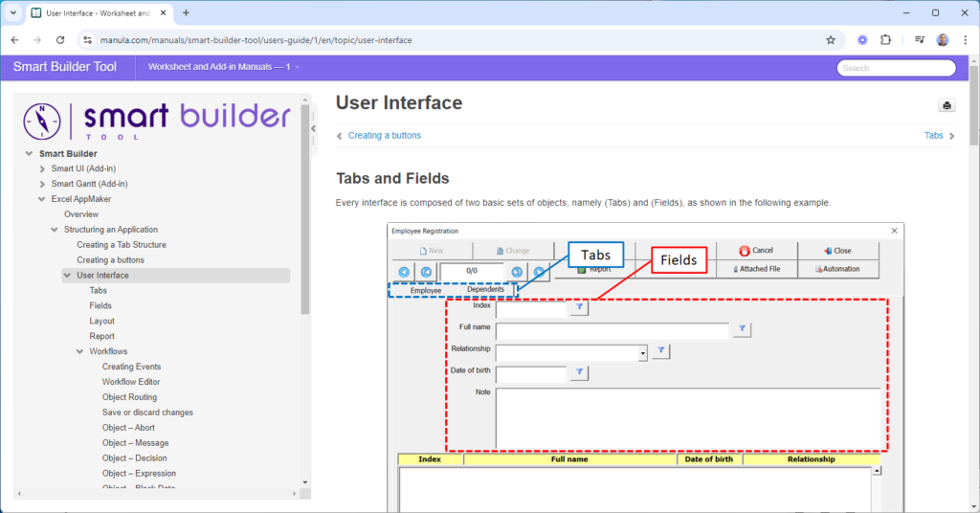Open the Object – Expression topic
This screenshot has height=513, width=980.
tap(139, 474)
